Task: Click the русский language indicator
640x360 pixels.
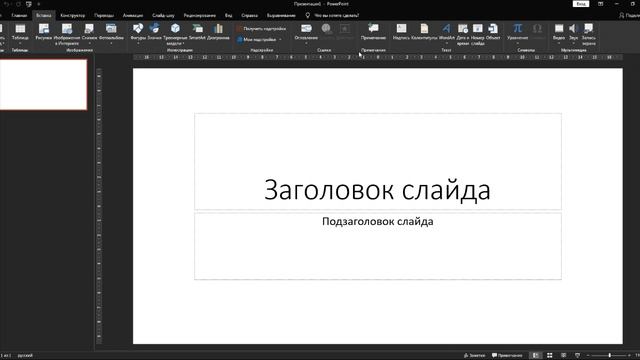Action: point(25,356)
